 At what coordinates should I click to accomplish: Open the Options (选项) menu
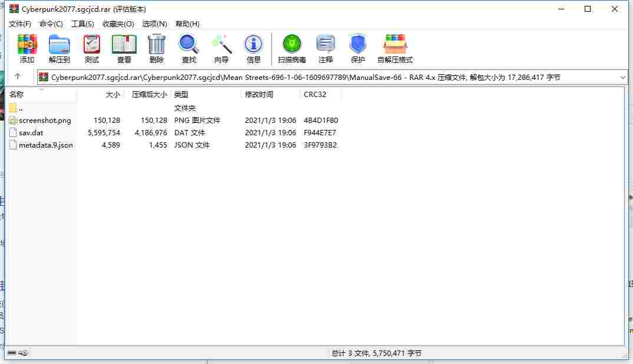[155, 24]
